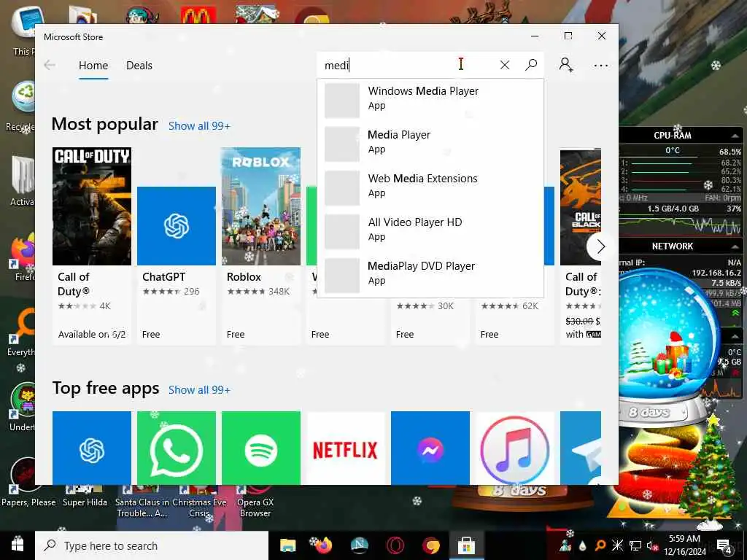Select Windows Media Player suggestion
747x560 pixels.
coord(430,100)
